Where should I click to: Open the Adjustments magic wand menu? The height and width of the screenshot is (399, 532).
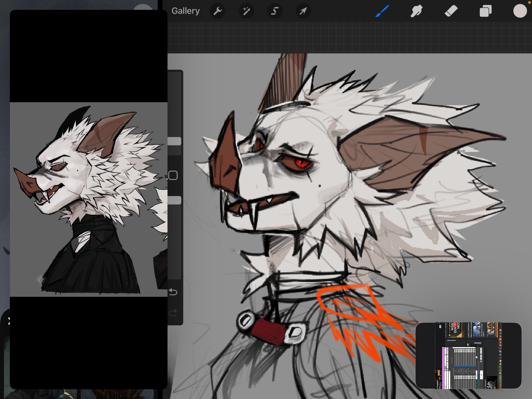[x=246, y=11]
